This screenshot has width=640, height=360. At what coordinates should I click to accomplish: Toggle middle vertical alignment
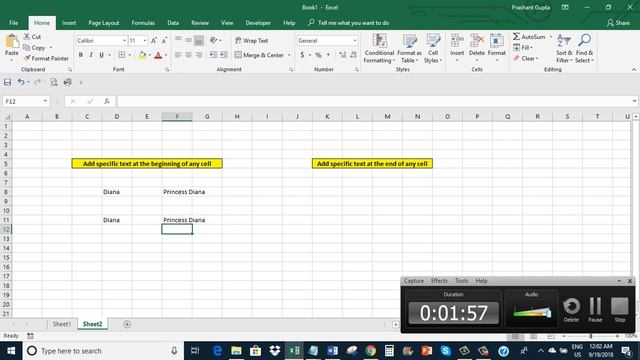(x=189, y=40)
